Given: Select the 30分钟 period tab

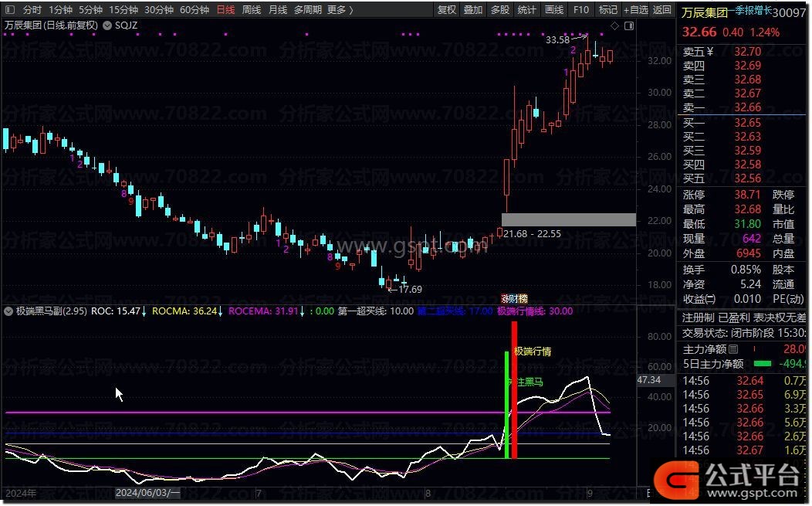Looking at the screenshot, I should click(158, 10).
